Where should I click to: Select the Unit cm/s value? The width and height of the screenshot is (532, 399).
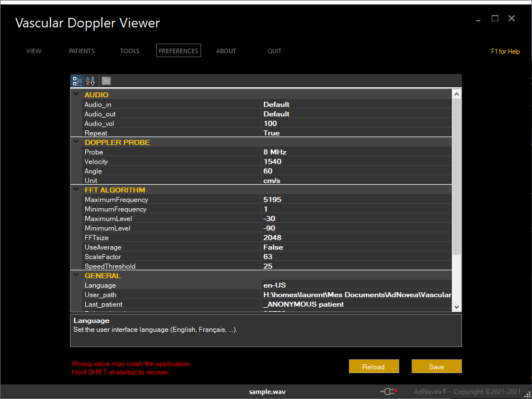[357, 180]
